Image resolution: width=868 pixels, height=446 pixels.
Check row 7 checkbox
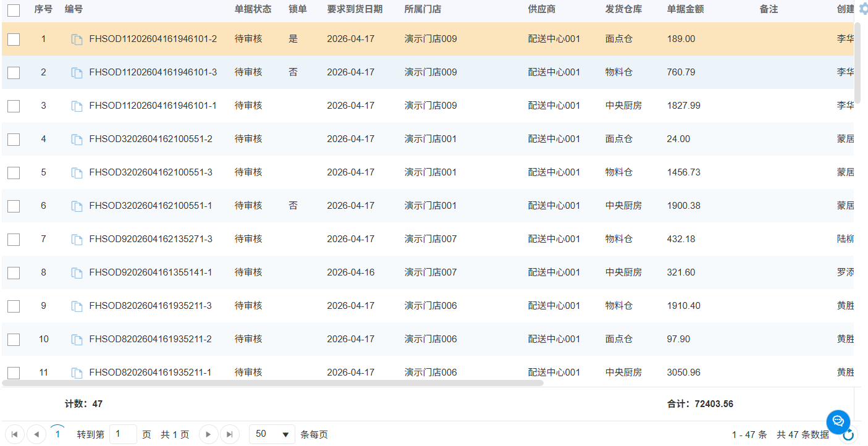coord(14,240)
